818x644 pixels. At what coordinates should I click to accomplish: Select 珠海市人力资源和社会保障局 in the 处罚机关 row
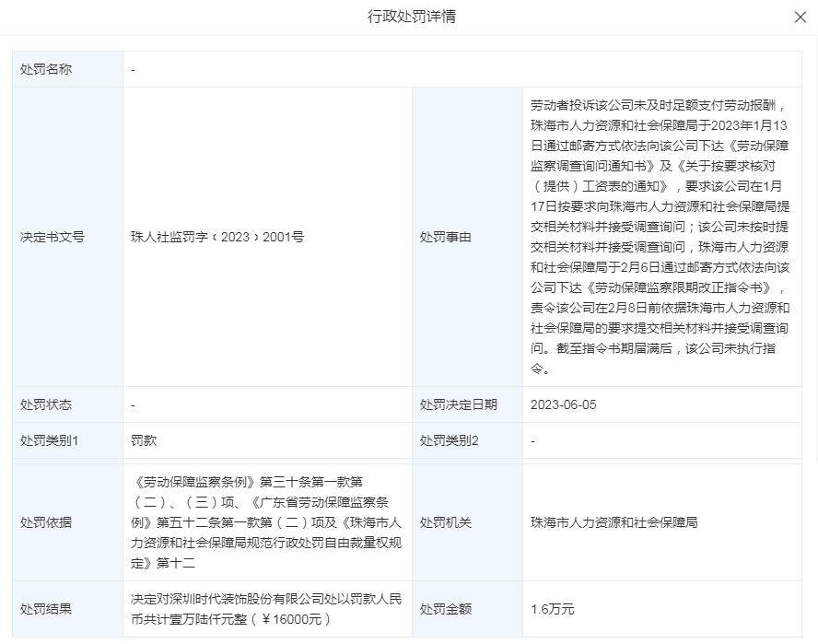tap(613, 522)
